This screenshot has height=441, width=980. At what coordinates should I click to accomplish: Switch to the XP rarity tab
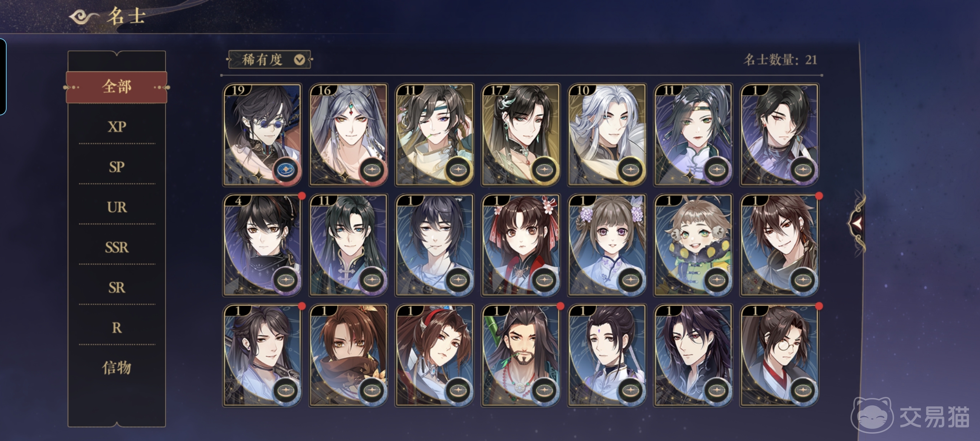116,126
